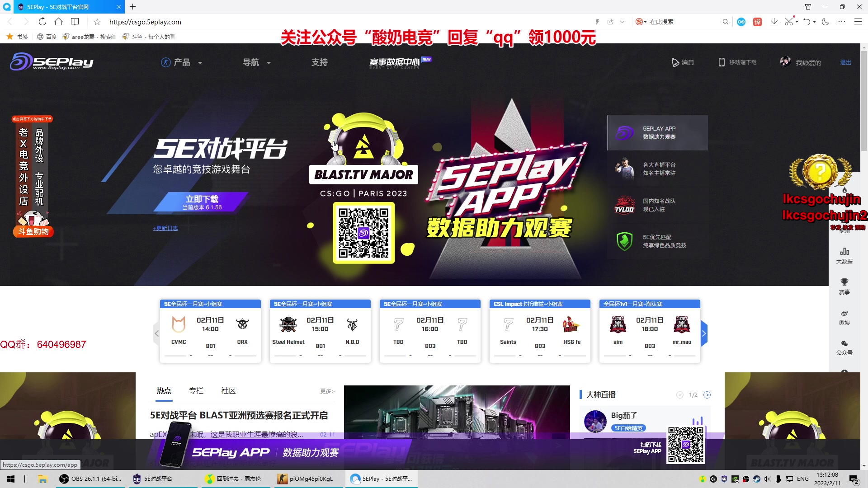This screenshot has width=868, height=488.
Task: Open 赛事 trophy icon in right sidebar
Action: 844,286
